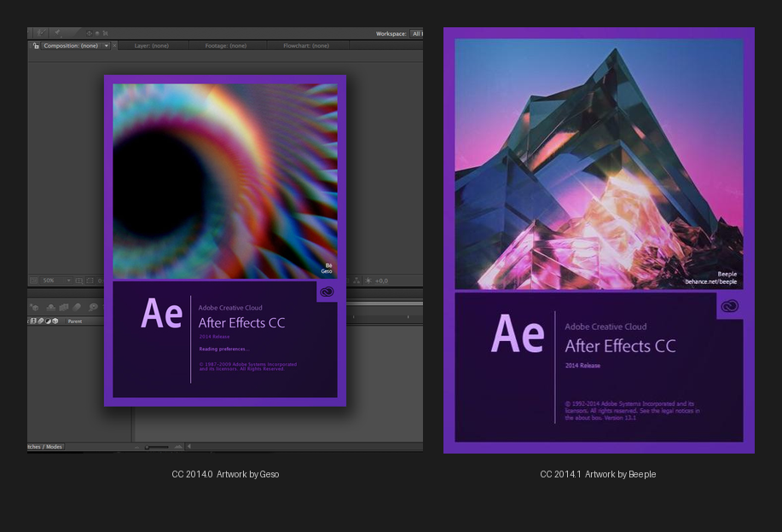Image resolution: width=782 pixels, height=532 pixels.
Task: Click the Adjustment Layer column header icon
Action: [x=48, y=321]
